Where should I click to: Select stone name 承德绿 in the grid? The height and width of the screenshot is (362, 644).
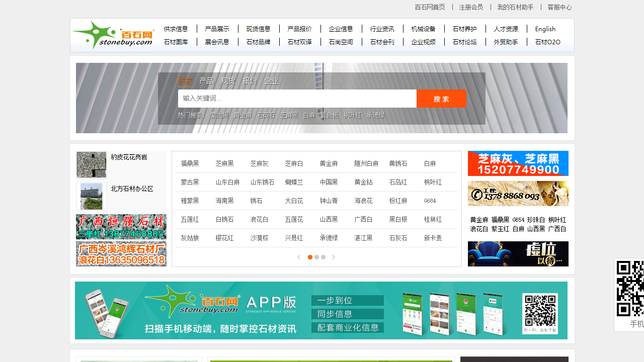(329, 238)
